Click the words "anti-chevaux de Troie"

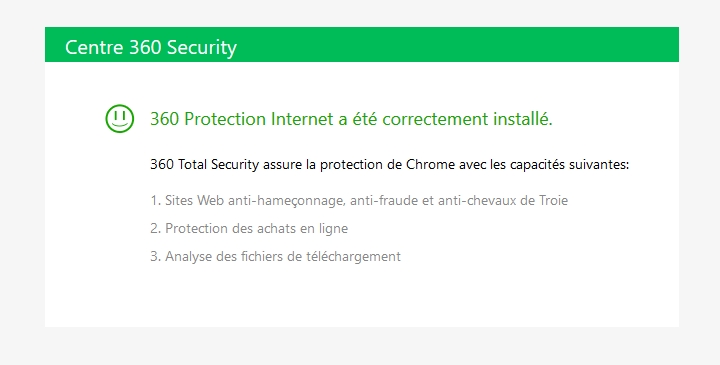coord(503,201)
